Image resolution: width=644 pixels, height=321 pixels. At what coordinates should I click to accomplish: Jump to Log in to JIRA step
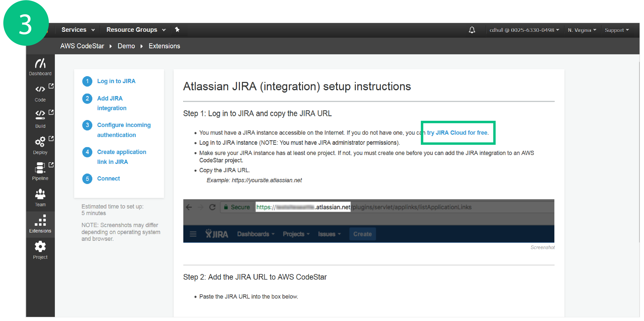click(116, 81)
